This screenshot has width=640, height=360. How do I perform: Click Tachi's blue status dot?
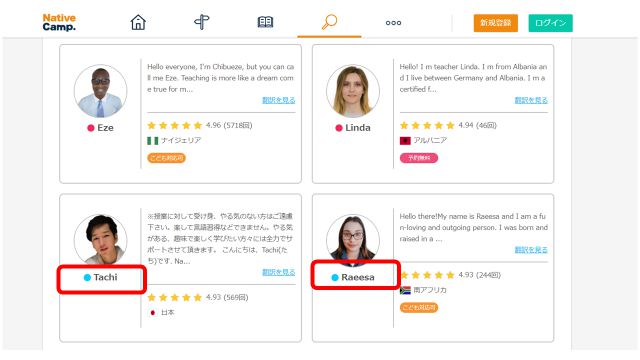(87, 278)
